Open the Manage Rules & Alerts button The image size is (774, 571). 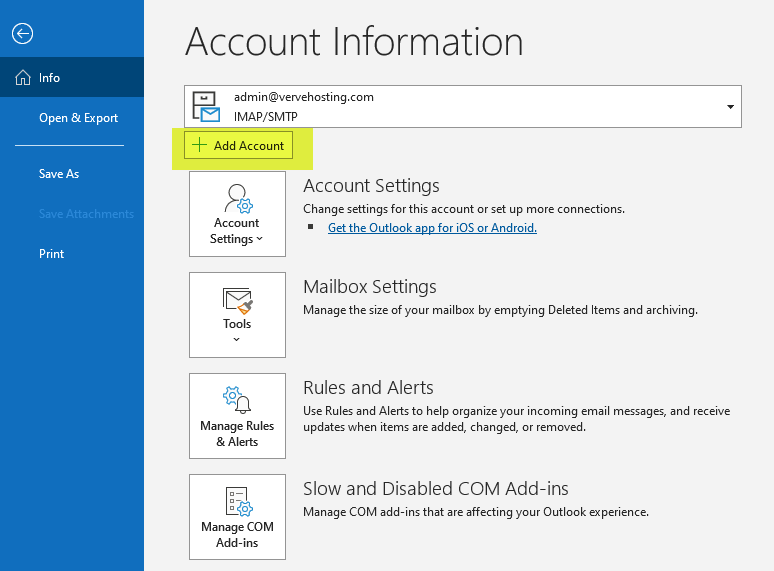click(x=237, y=416)
